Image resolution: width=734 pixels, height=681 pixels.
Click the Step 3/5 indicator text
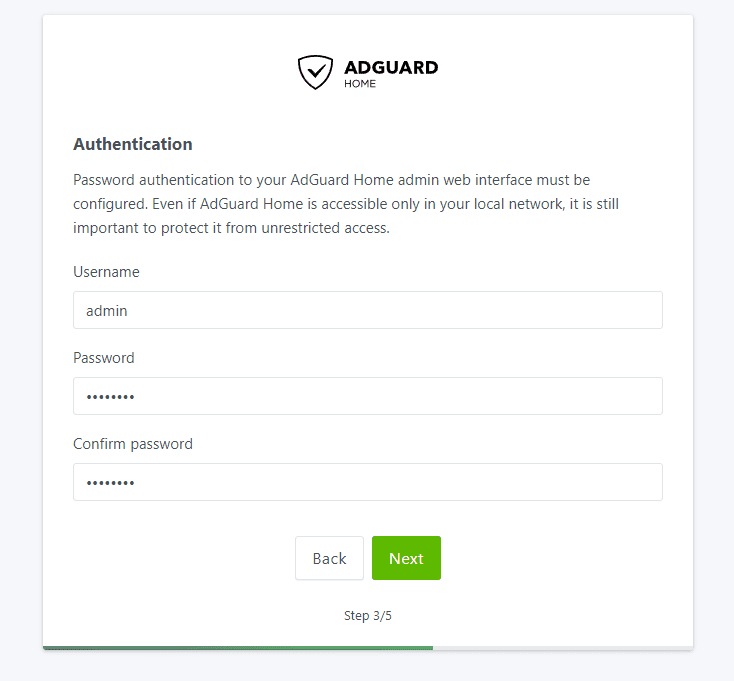pyautogui.click(x=367, y=616)
